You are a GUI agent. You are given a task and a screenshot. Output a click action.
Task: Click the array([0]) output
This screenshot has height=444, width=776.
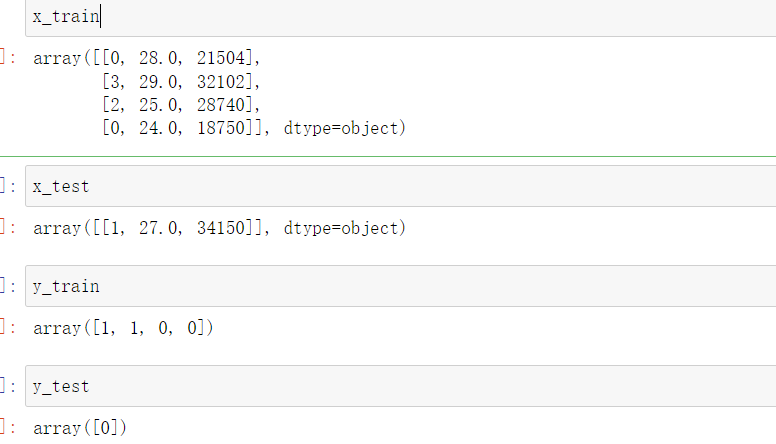(80, 428)
